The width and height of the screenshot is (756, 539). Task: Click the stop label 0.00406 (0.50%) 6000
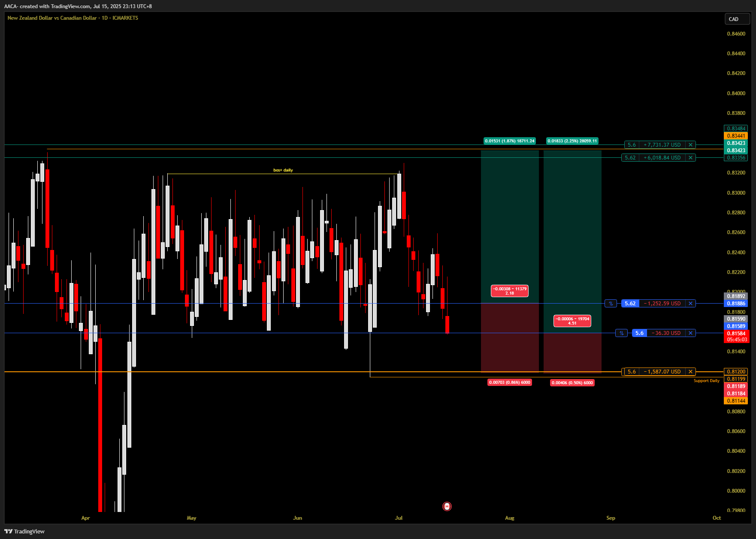[572, 383]
